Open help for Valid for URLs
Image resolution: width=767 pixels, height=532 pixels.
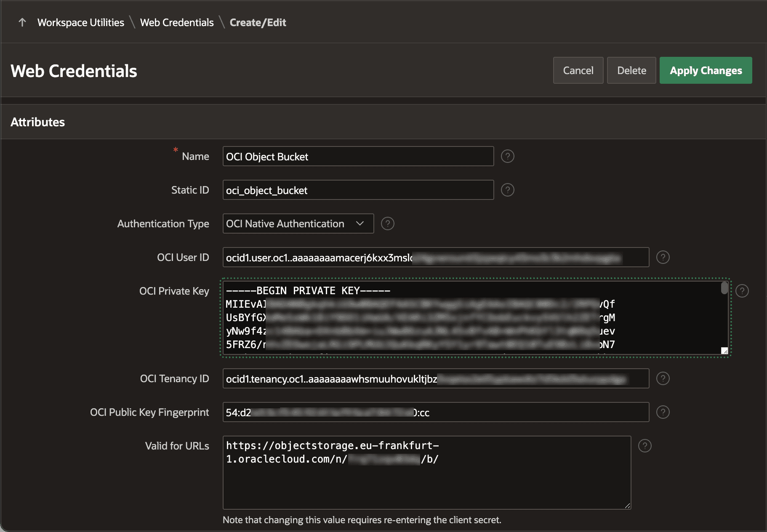tap(644, 446)
